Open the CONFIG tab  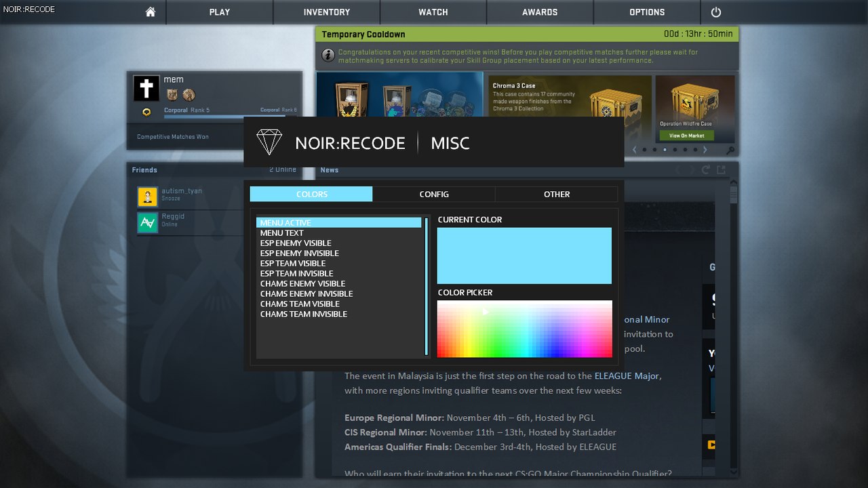point(434,195)
